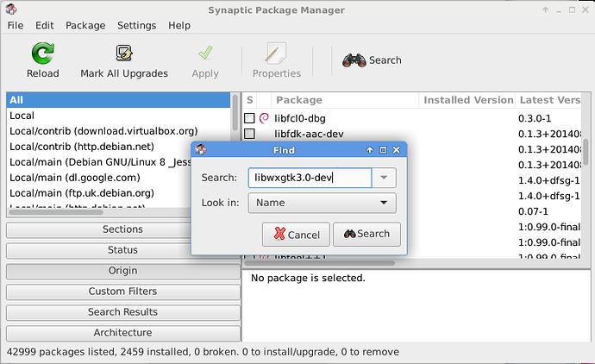Viewport: 595px width, 364px height.
Task: Sort by the Installed Version column header
Action: [x=467, y=100]
